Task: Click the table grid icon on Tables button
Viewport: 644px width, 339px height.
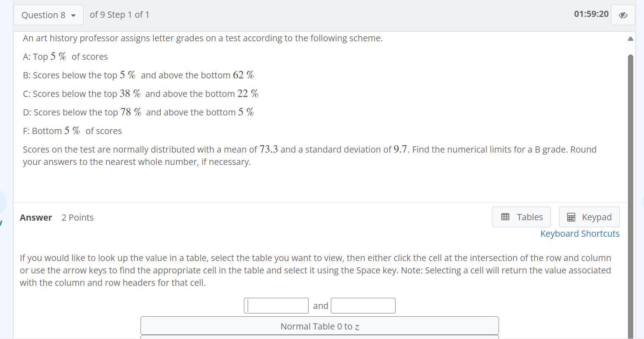Action: click(x=506, y=217)
